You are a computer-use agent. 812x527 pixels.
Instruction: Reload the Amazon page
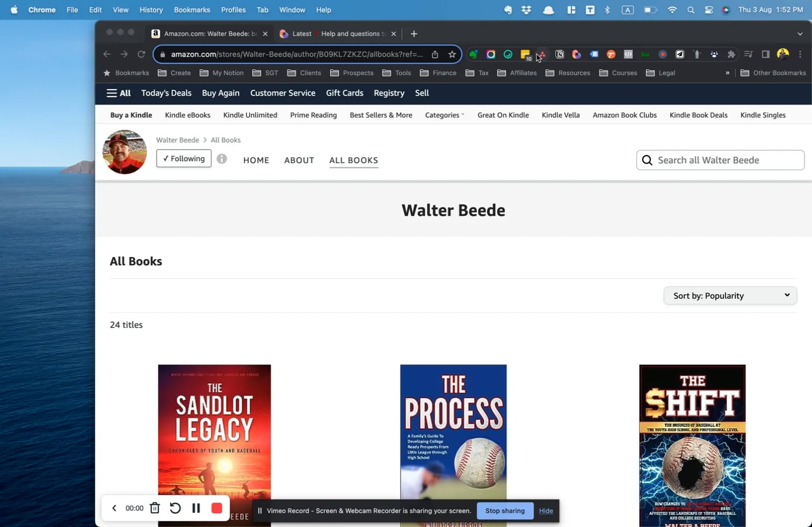[x=141, y=54]
